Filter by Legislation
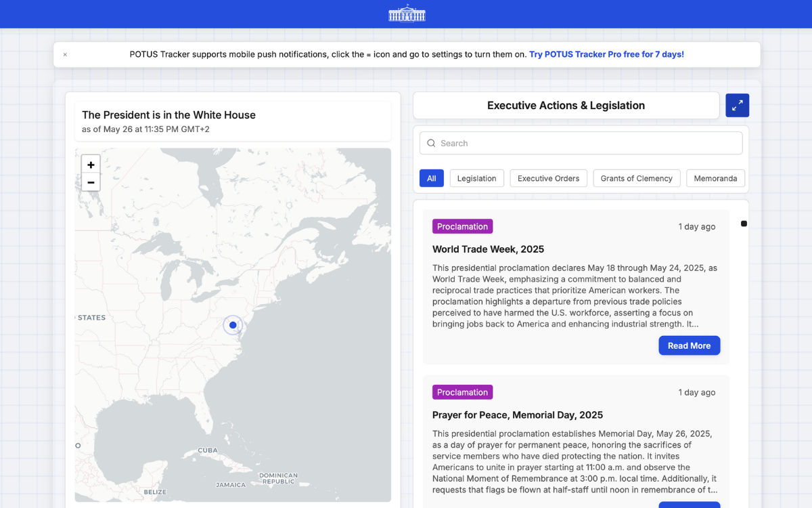This screenshot has width=812, height=508. [x=476, y=178]
